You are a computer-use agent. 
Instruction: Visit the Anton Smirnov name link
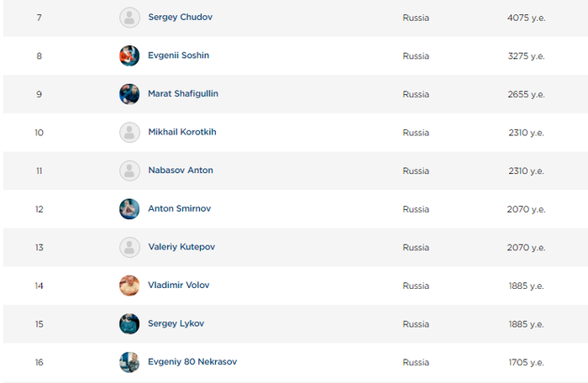click(180, 208)
